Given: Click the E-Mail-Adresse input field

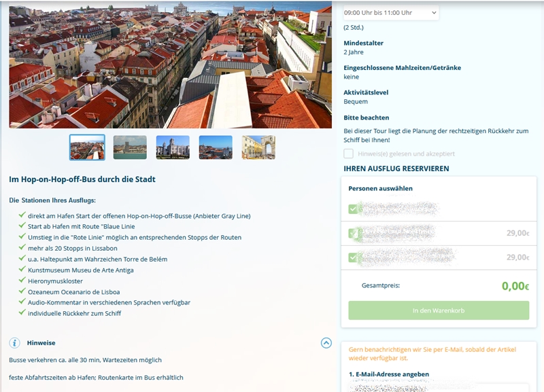Looking at the screenshot, I should [x=435, y=387].
